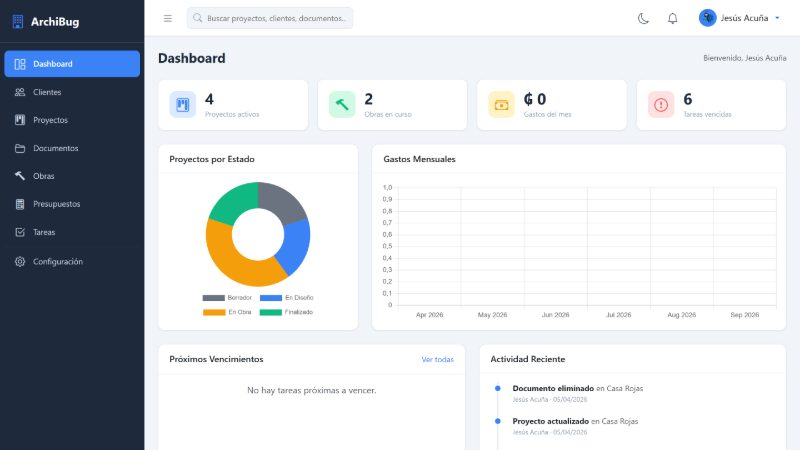Click the Clientes people icon
This screenshot has width=800, height=450.
point(20,92)
